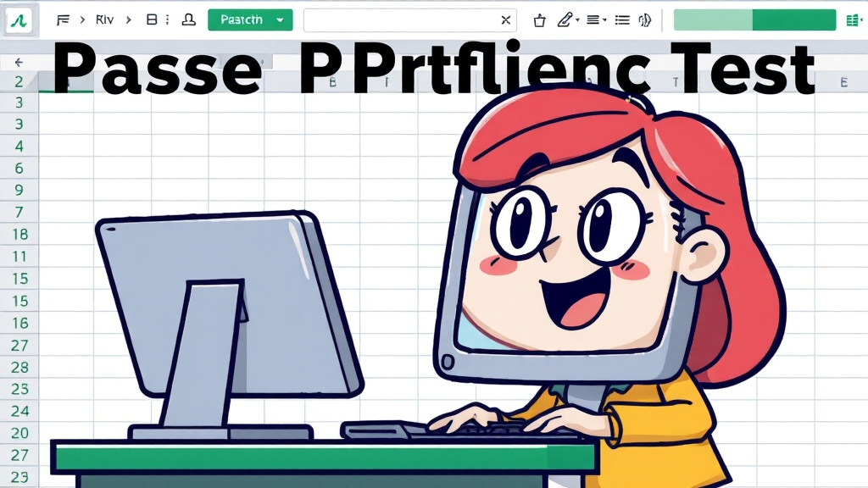Expand the text alignment dropdown arrow

604,19
